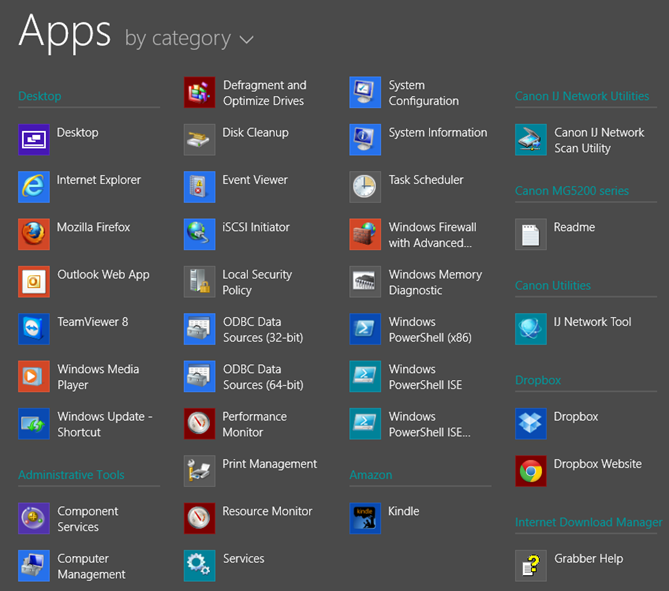This screenshot has width=669, height=591.
Task: Select the Canon Utilities category header
Action: (553, 285)
